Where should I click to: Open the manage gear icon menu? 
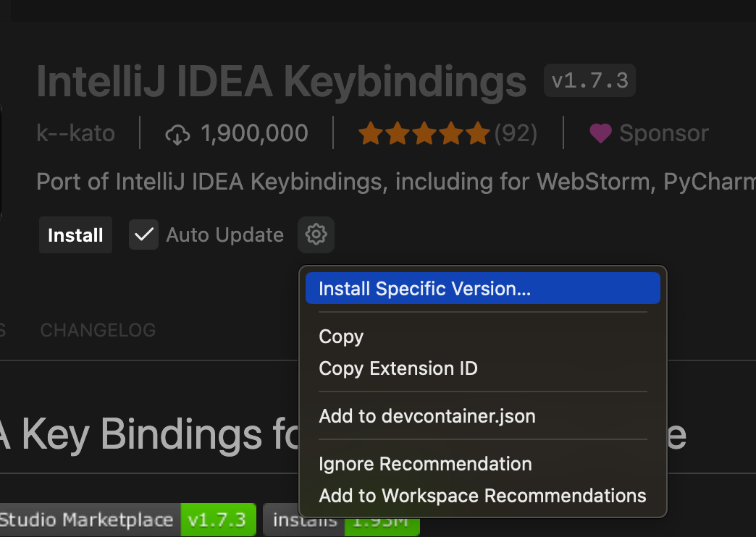(x=316, y=234)
